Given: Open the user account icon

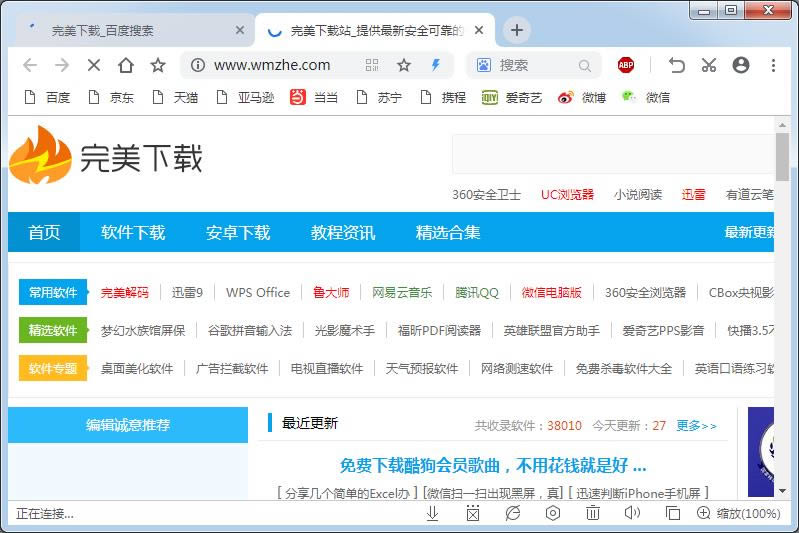Looking at the screenshot, I should coord(741,65).
